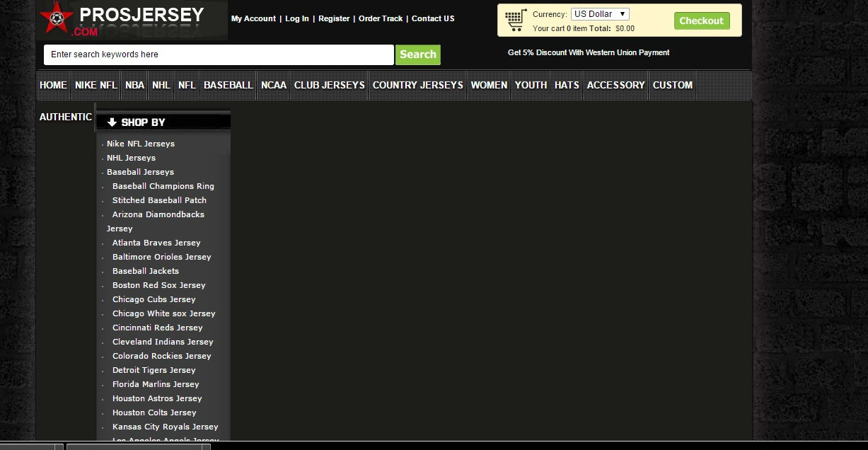Open the NCAA section
The width and height of the screenshot is (868, 450).
(273, 85)
